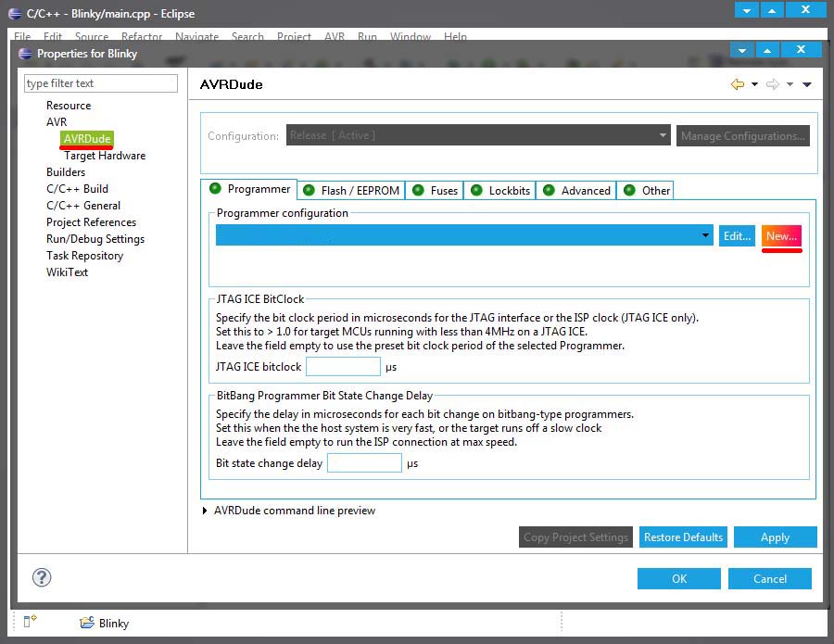
Task: Click the "Programmer configuration" group label
Action: (x=283, y=213)
